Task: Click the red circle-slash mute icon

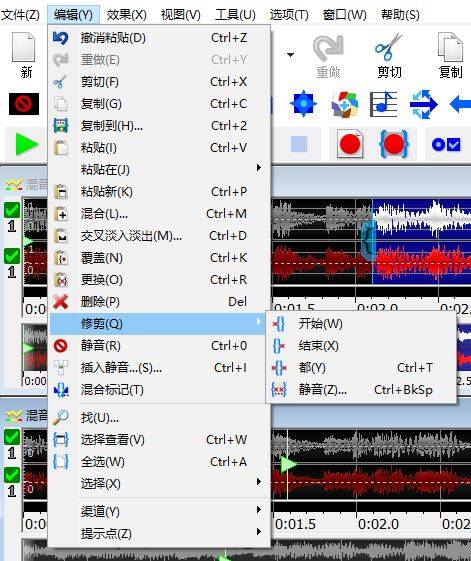Action: click(x=24, y=104)
